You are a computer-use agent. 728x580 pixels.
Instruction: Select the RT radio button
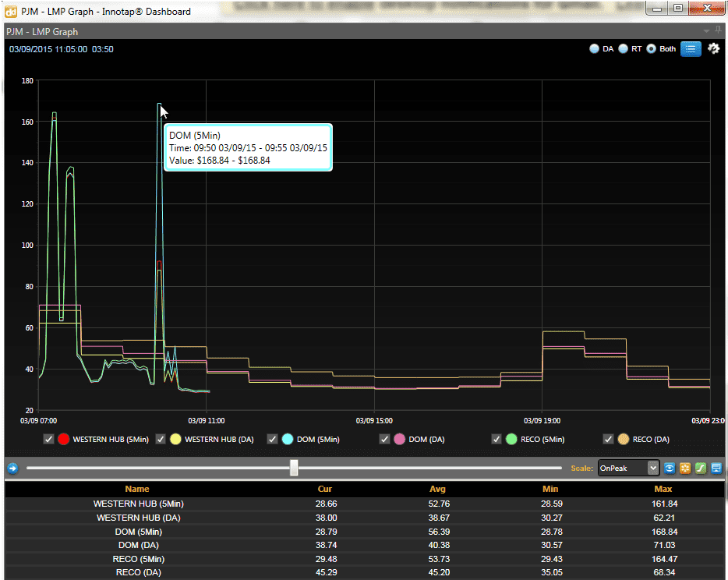(x=623, y=49)
